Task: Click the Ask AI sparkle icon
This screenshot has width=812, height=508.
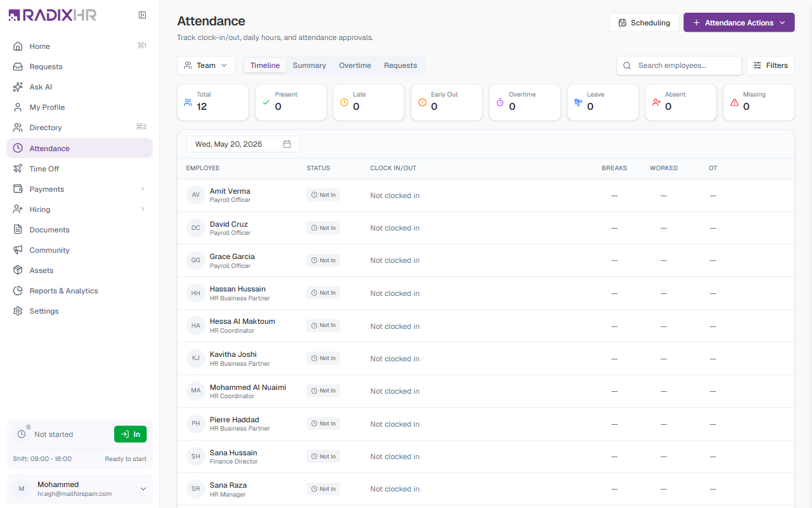Action: pyautogui.click(x=18, y=87)
